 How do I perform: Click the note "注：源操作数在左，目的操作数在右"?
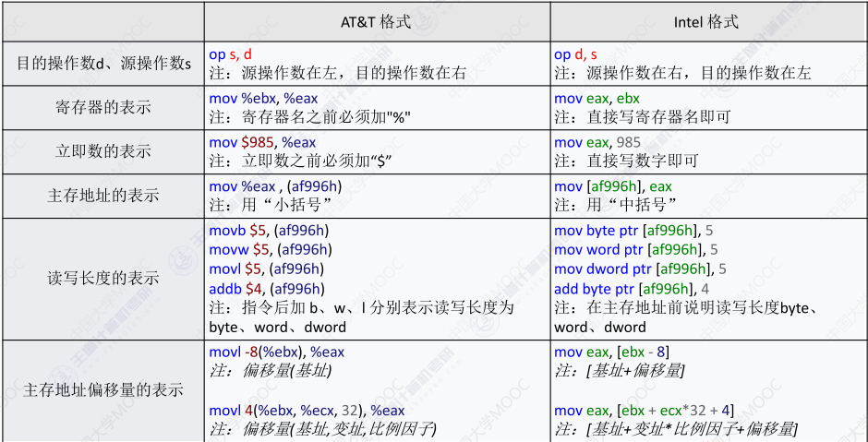338,73
